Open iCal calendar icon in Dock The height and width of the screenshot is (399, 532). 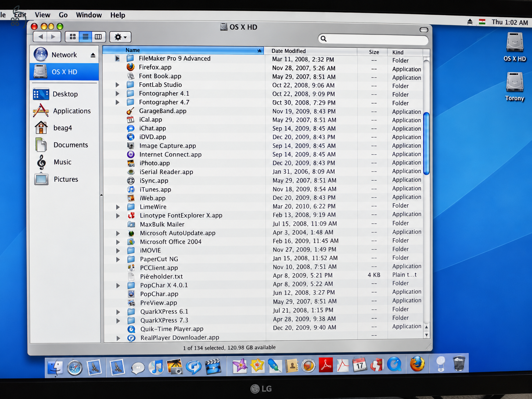point(360,365)
